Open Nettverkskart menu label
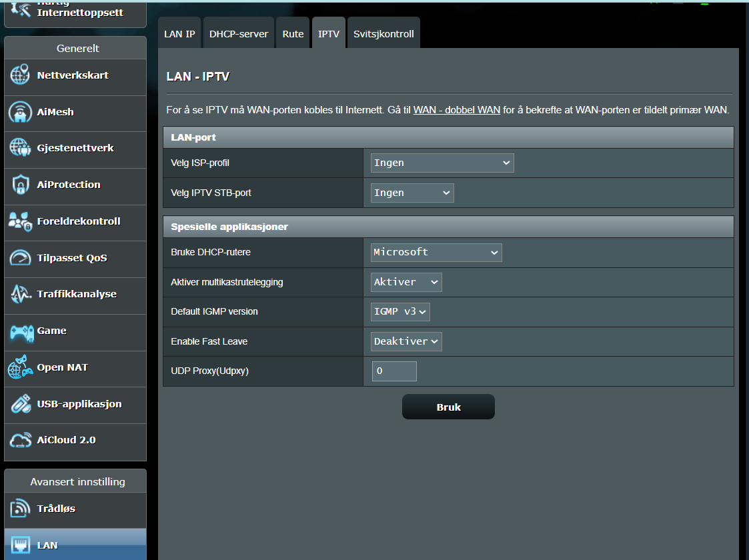 point(73,75)
